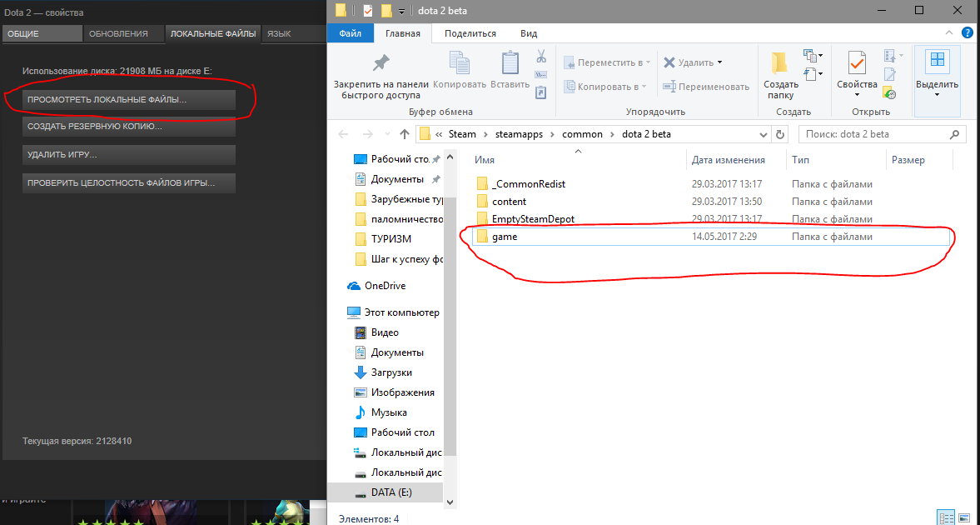This screenshot has width=980, height=525.
Task: Click the scissors Cut icon in ribbon
Action: pos(540,57)
